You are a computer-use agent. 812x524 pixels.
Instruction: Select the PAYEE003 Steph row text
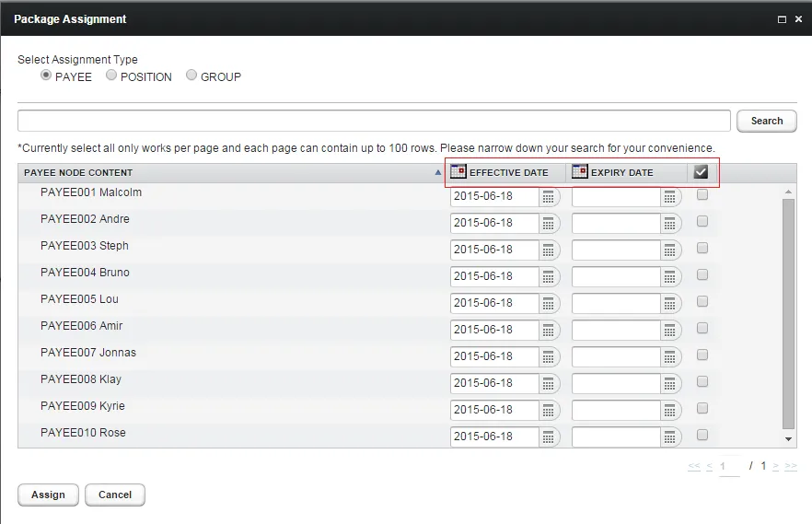pos(85,246)
